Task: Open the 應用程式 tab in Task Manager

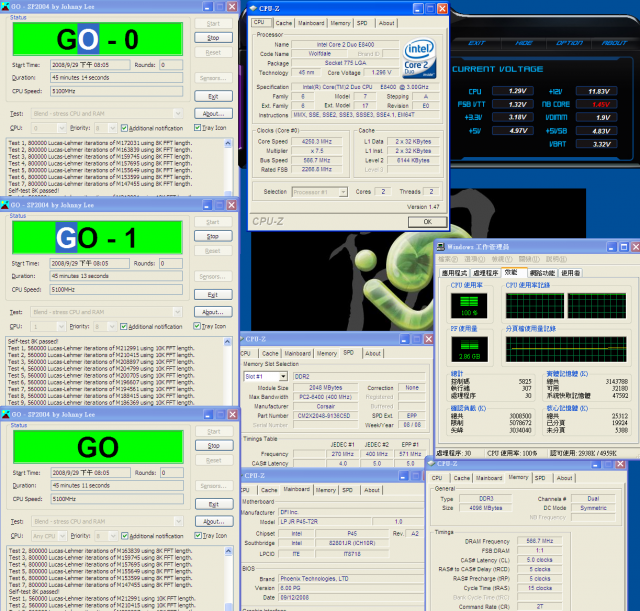Action: tap(454, 273)
